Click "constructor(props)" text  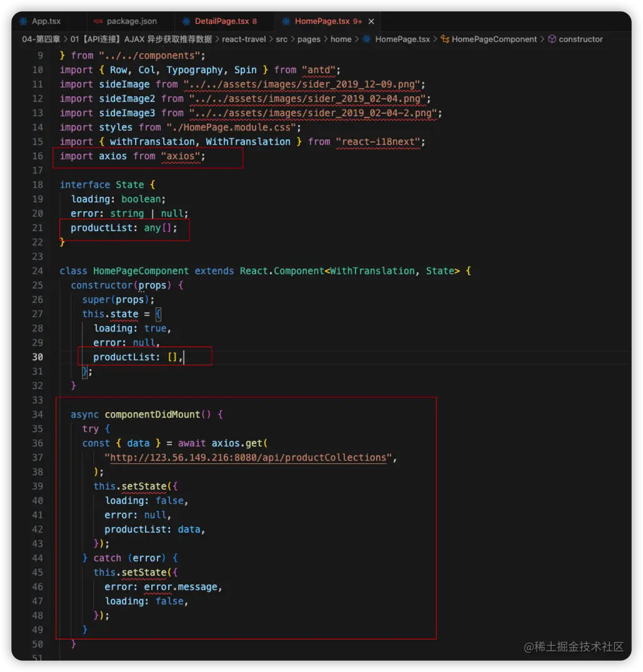[x=121, y=285]
